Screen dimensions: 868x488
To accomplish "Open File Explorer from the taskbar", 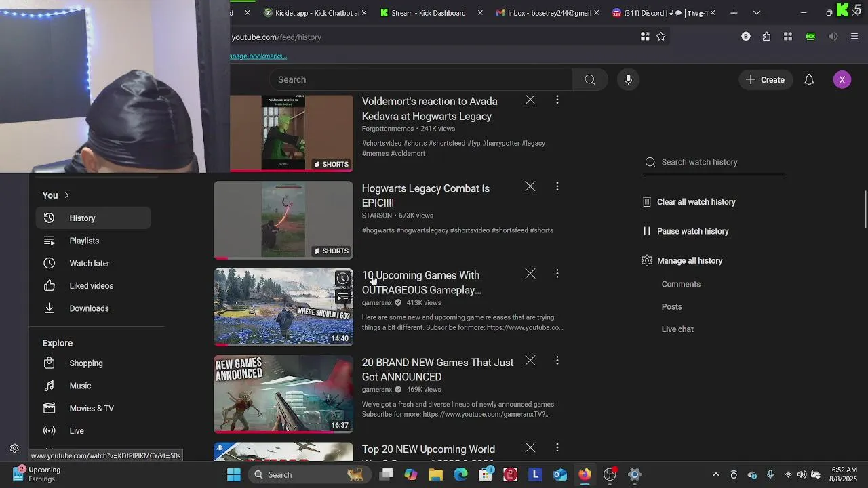I will 435,474.
